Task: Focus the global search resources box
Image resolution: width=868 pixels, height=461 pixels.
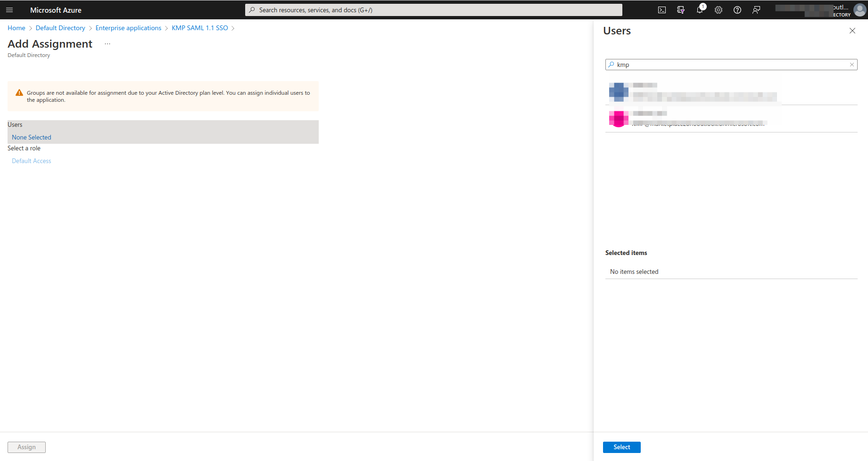Action: click(434, 10)
